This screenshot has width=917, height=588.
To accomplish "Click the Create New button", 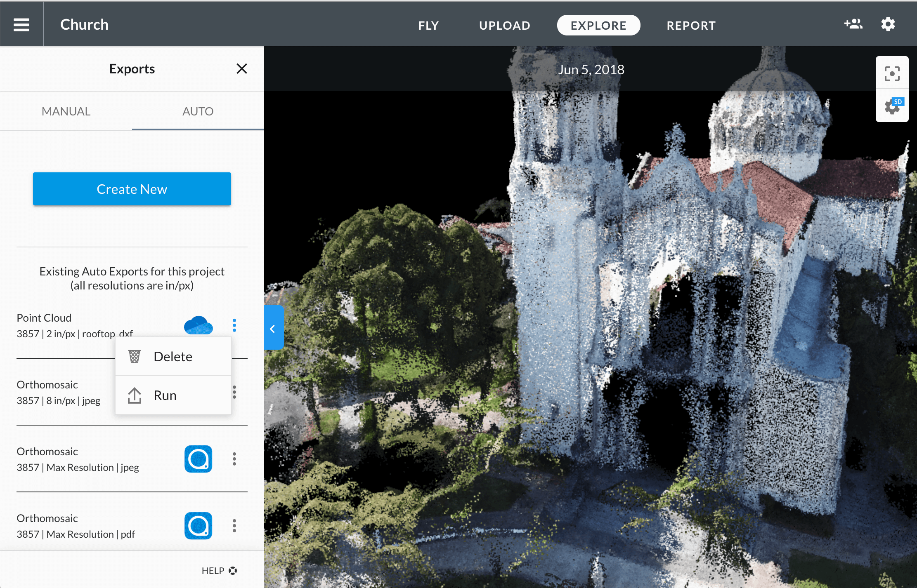I will (132, 189).
